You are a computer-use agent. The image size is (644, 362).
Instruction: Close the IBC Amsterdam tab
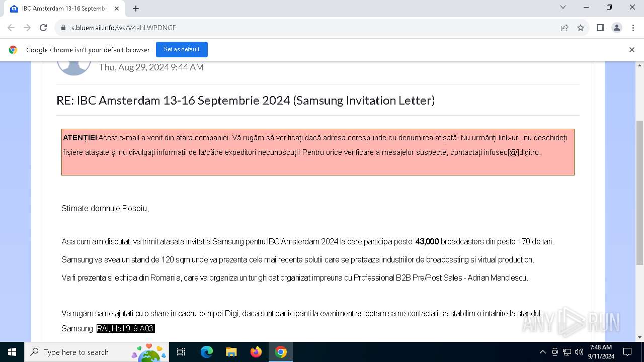click(117, 9)
